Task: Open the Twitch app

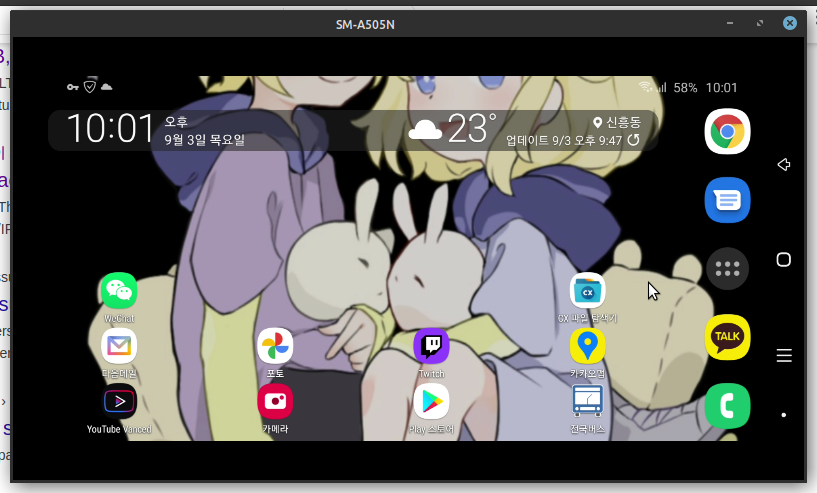Action: coord(431,346)
